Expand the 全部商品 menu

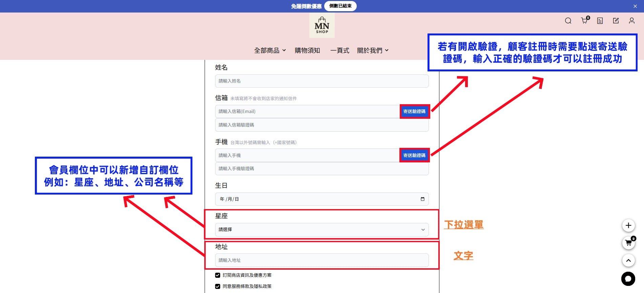click(270, 50)
